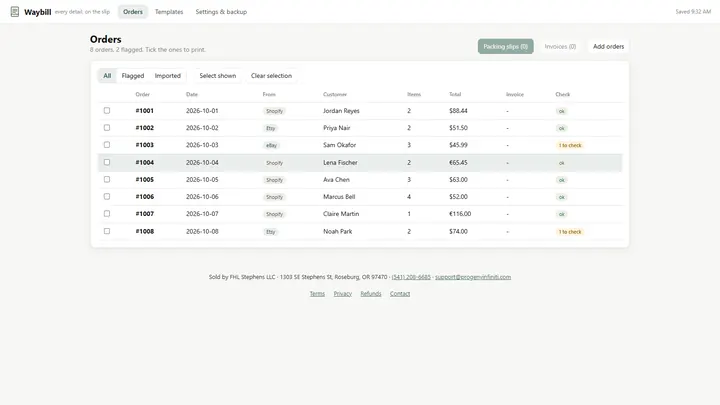Click customer name Noah Park
This screenshot has width=720, height=405.
point(338,231)
